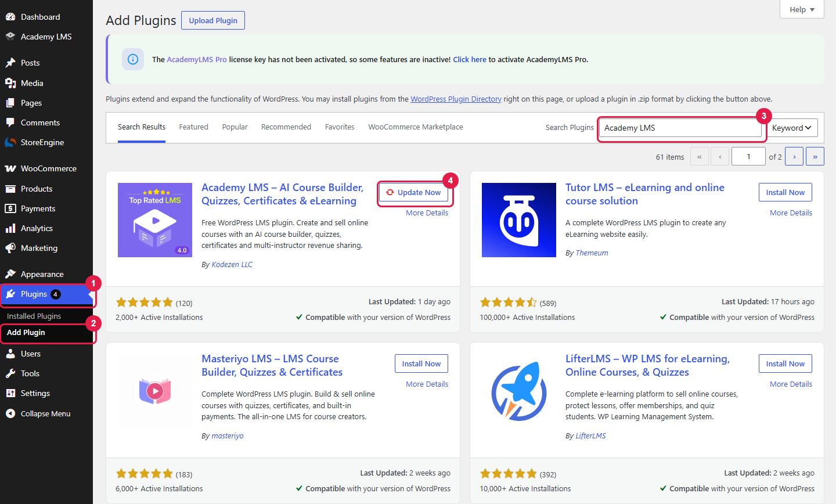Install the Tutor LMS plugin
The image size is (836, 504).
[785, 193]
